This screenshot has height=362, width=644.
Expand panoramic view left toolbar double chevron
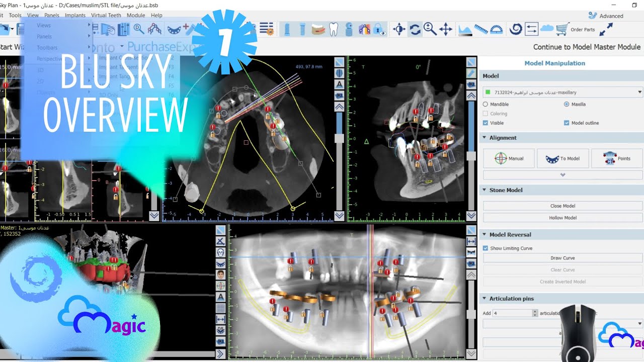[220, 354]
